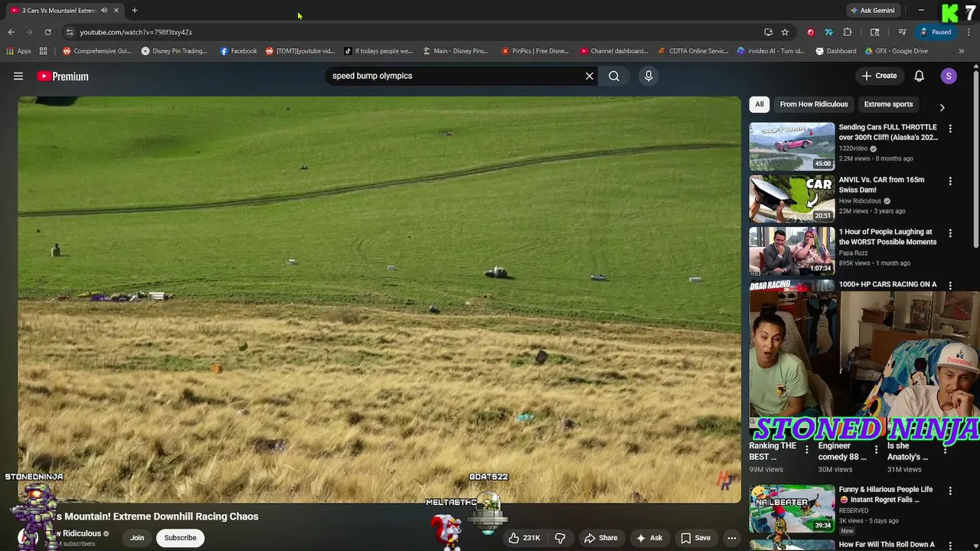Open YouTube notifications bell
Viewport: 980px width, 551px height.
pyautogui.click(x=919, y=76)
